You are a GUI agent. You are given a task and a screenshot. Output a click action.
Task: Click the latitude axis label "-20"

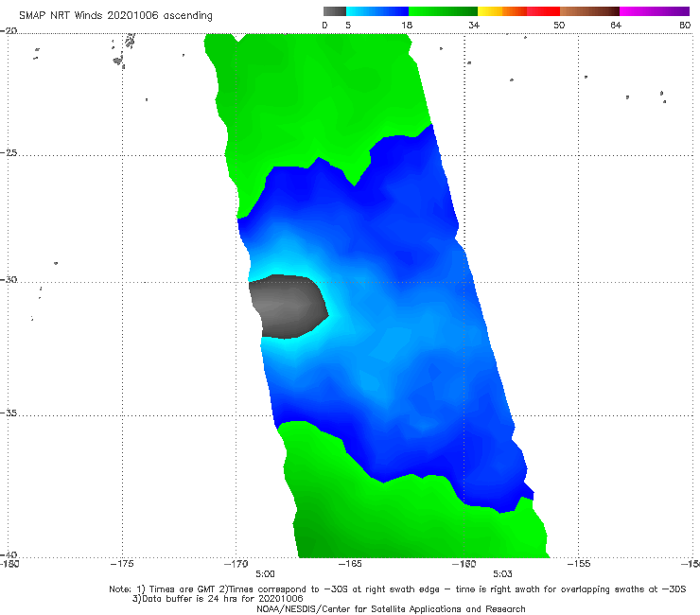(9, 30)
